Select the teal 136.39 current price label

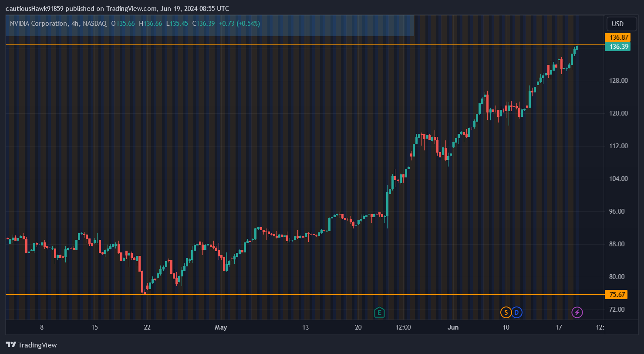618,47
